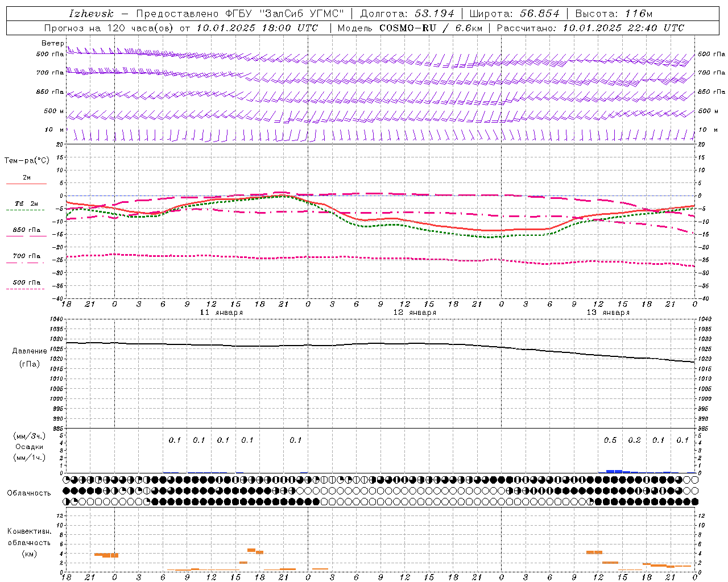Click the "(км)" unit under convective cloudiness
The image size is (728, 582).
pyautogui.click(x=30, y=554)
